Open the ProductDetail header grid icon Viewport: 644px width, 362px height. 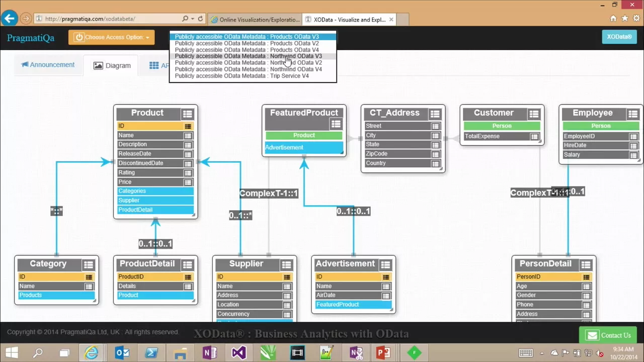tap(187, 265)
